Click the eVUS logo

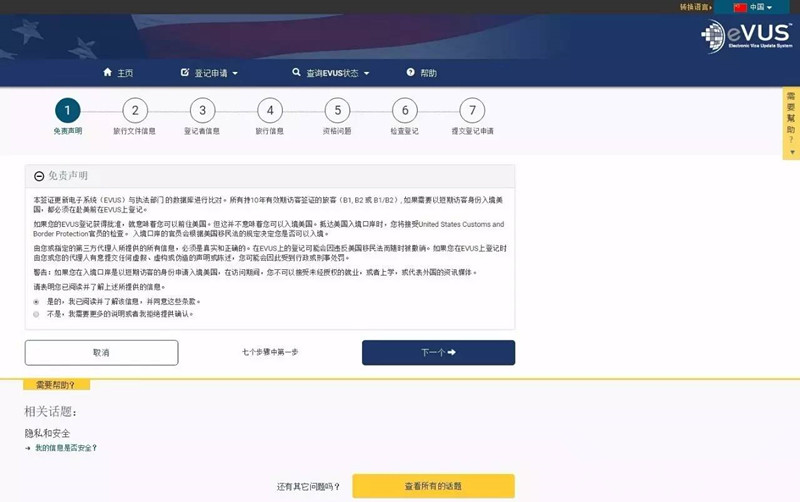pos(747,36)
